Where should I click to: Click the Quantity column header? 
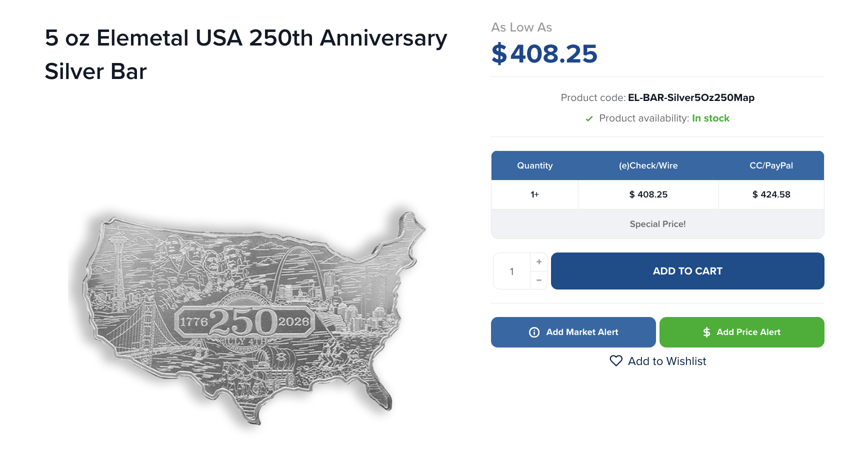[x=534, y=165]
